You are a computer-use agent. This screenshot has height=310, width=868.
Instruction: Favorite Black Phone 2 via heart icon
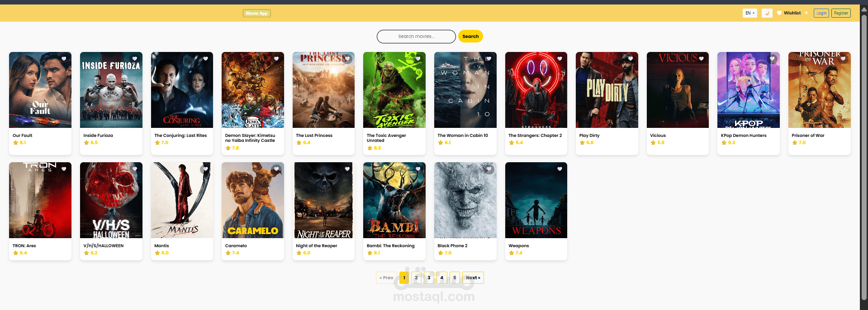(x=489, y=169)
